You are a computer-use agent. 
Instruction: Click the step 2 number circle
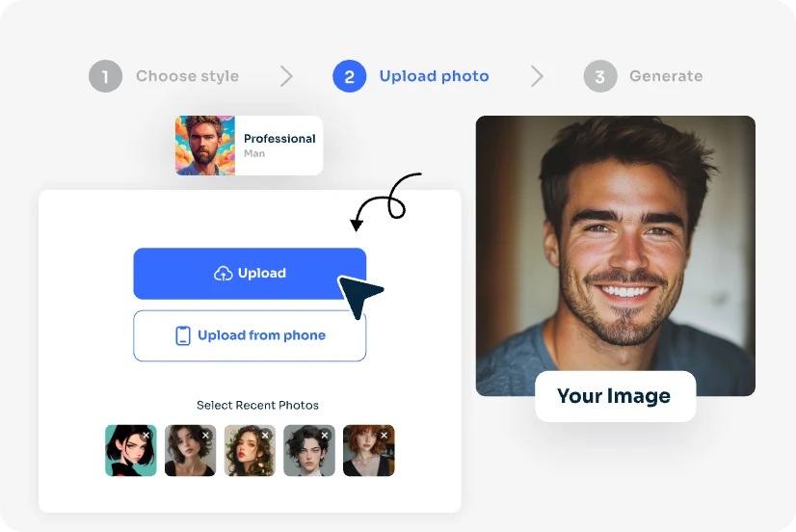pyautogui.click(x=349, y=76)
